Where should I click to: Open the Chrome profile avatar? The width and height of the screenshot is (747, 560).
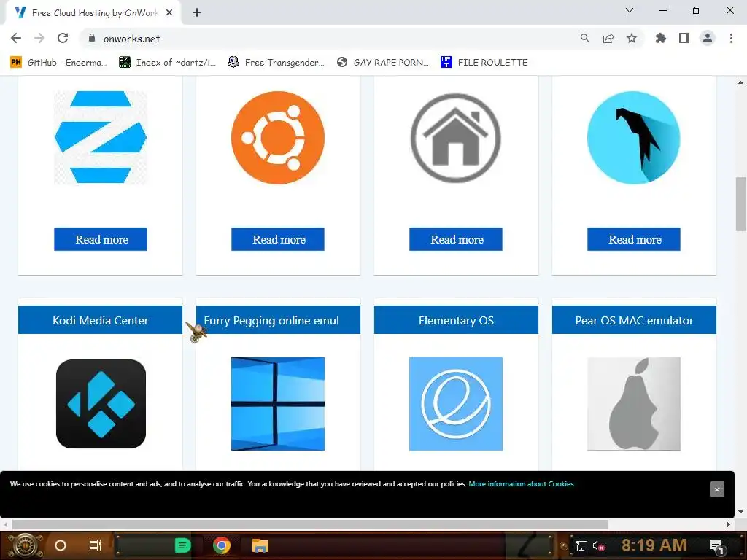[708, 38]
